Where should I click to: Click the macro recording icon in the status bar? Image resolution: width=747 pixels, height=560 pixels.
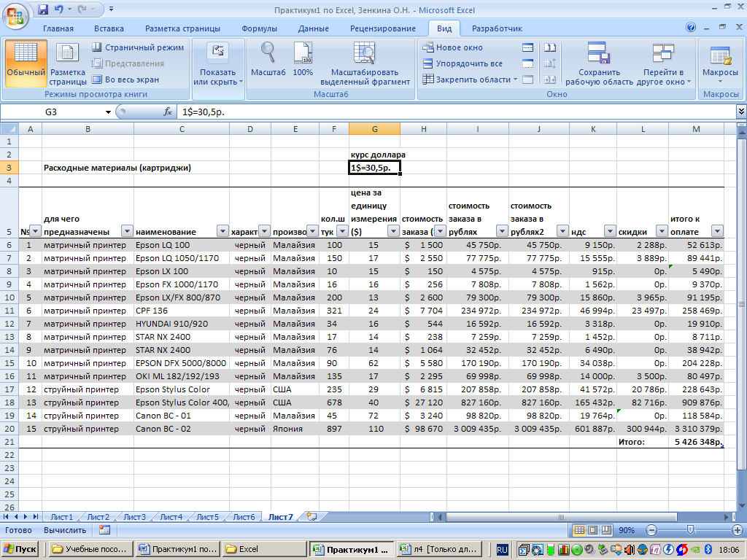[105, 530]
